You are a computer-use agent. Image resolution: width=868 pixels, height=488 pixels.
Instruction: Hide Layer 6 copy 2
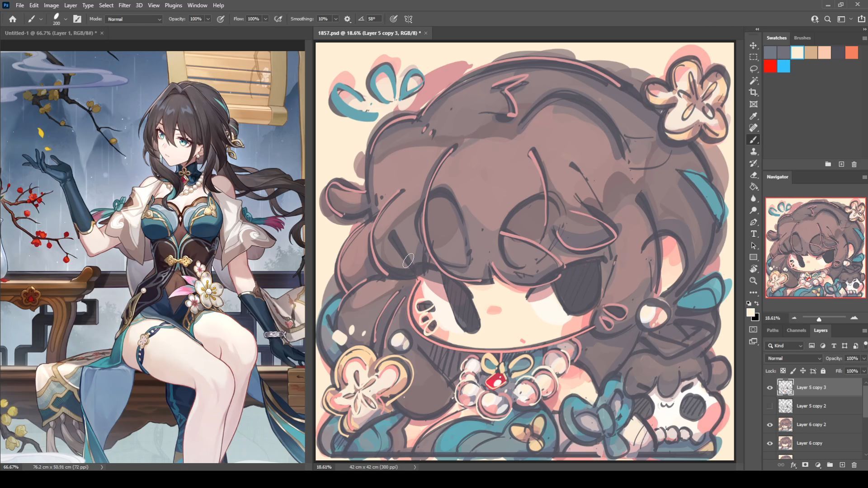click(x=770, y=425)
